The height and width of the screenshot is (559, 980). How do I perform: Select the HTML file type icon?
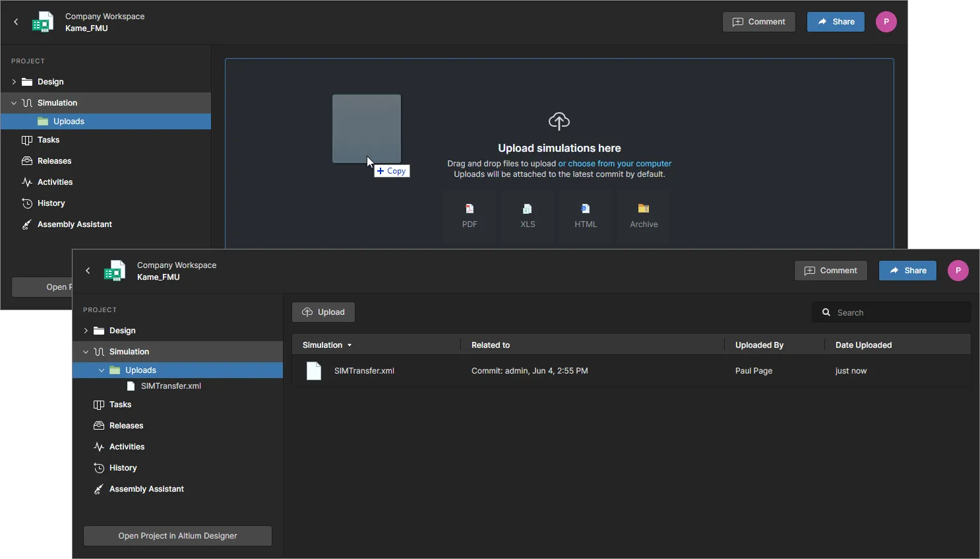tap(585, 209)
